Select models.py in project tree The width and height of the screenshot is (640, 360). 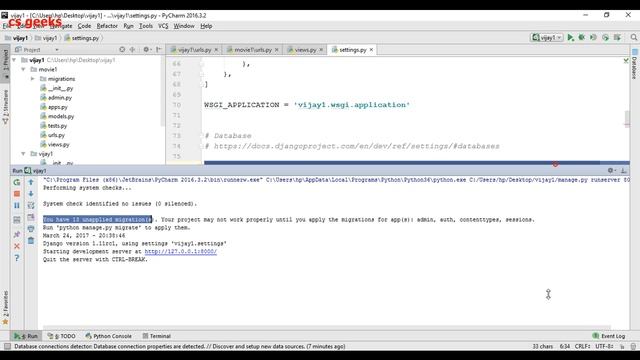click(57, 116)
